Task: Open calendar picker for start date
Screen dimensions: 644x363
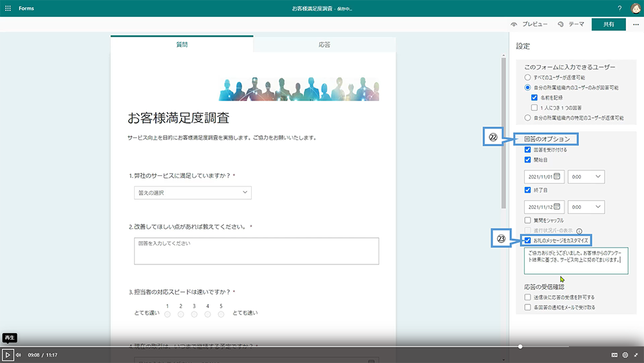Action: (x=557, y=177)
